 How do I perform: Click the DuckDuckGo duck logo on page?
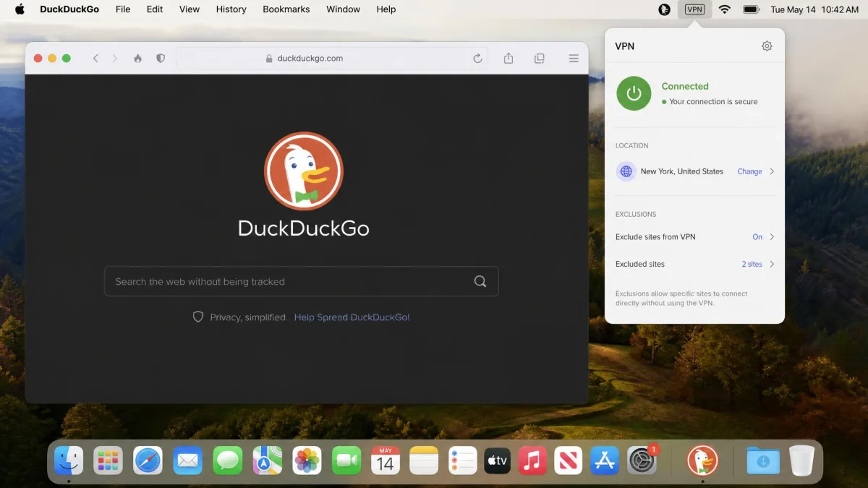(304, 171)
